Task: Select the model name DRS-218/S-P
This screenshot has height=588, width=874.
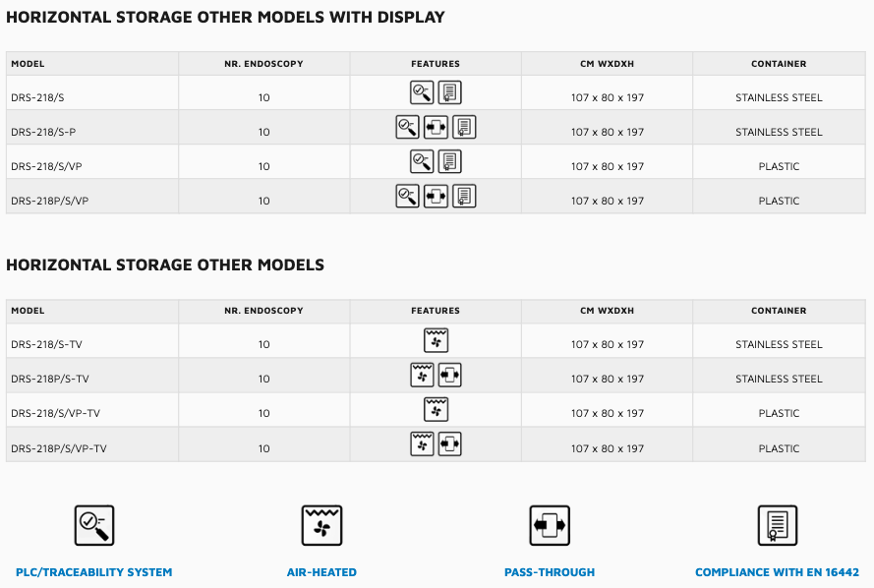Action: pos(43,132)
